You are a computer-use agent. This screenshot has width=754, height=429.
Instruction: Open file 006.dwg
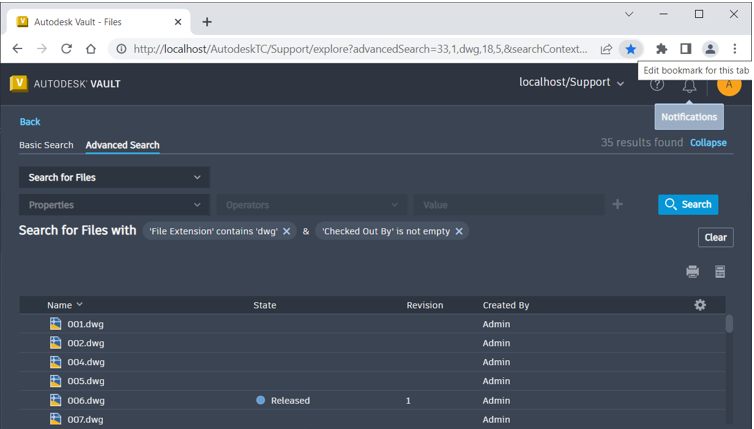(x=86, y=400)
